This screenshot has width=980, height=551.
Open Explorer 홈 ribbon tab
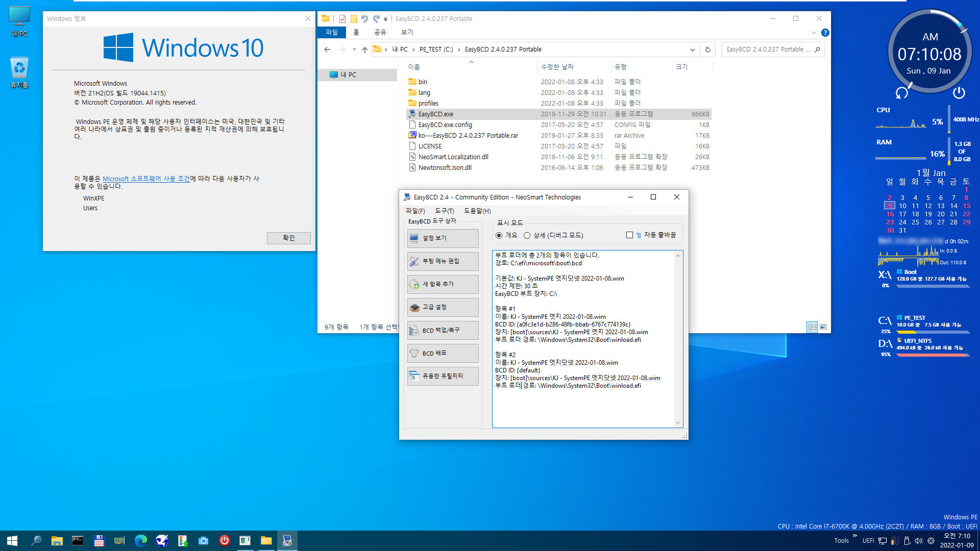point(356,32)
